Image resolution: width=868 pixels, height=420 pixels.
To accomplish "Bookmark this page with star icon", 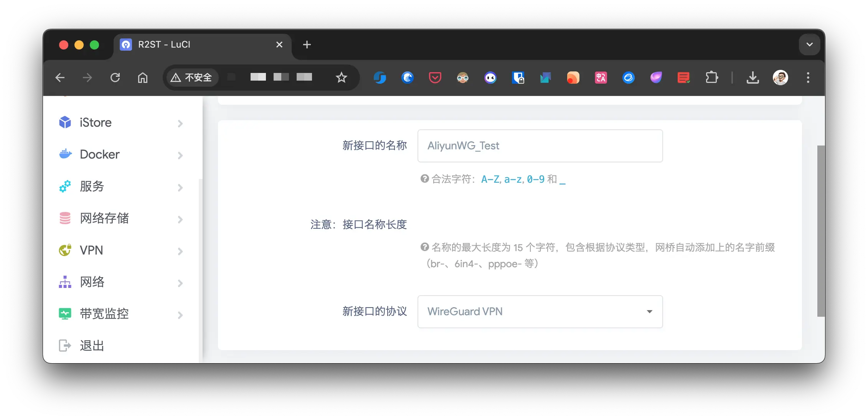I will [341, 78].
